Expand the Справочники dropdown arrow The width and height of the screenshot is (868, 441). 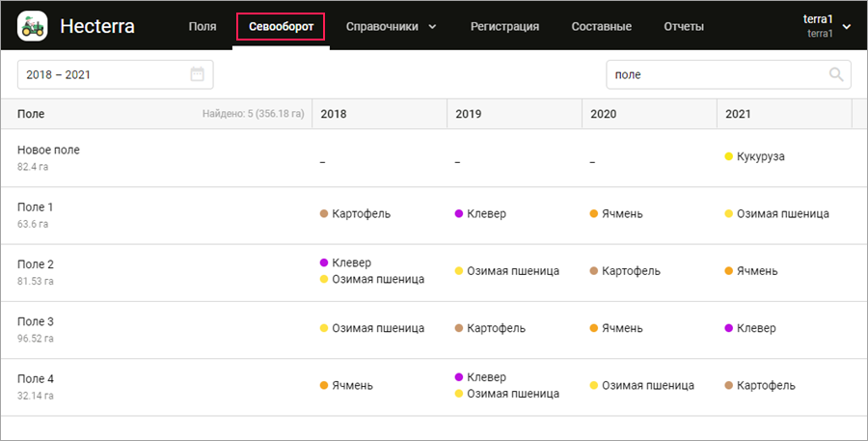pos(432,27)
